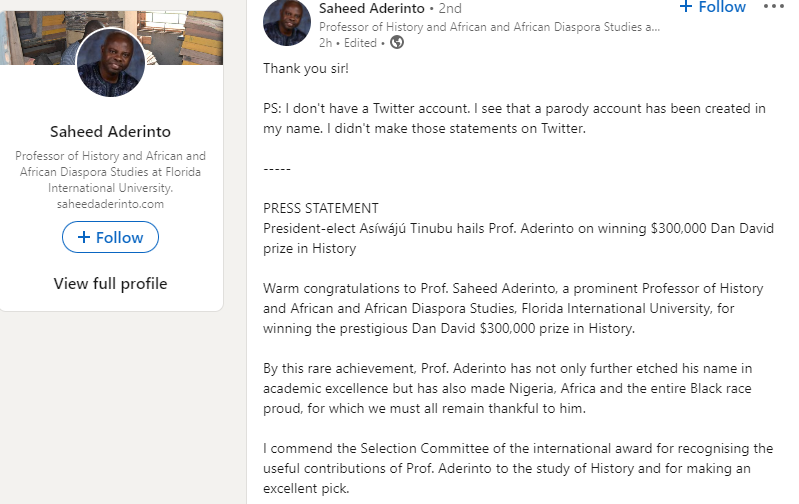The height and width of the screenshot is (504, 799).
Task: Visit the saheedaderinto.com website link
Action: [x=110, y=203]
